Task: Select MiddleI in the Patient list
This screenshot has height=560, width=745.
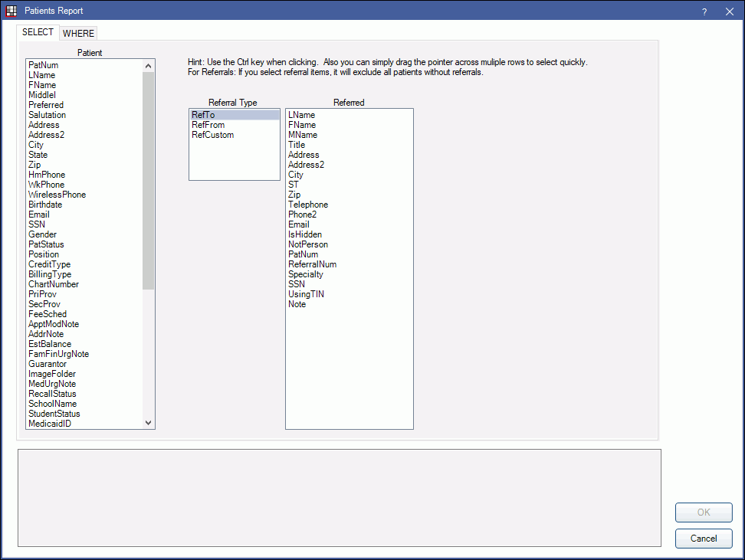Action: (x=84, y=95)
